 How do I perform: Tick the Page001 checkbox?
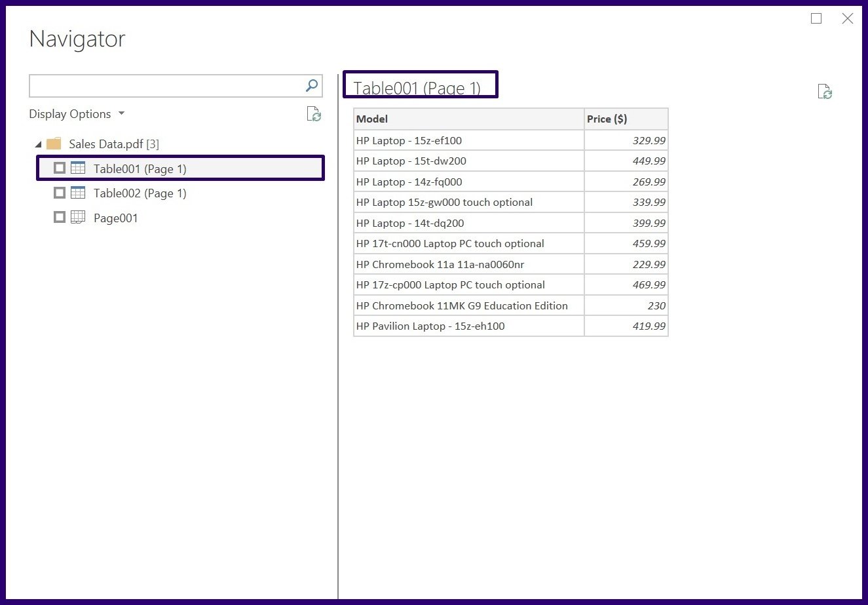point(60,218)
